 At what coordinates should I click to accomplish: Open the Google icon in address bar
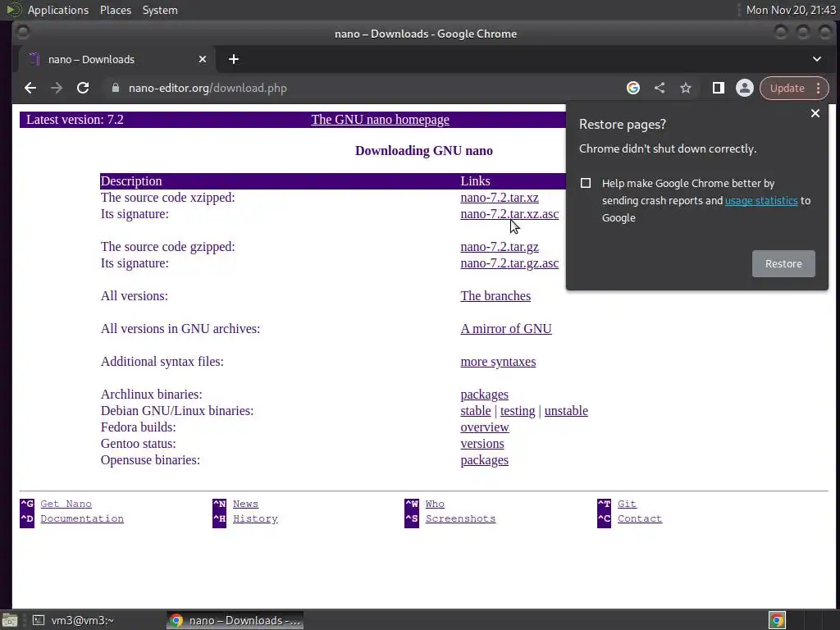click(633, 88)
